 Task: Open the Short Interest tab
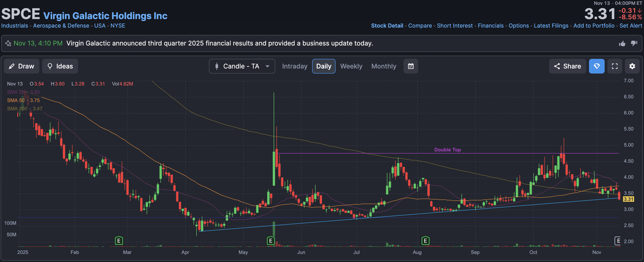455,26
